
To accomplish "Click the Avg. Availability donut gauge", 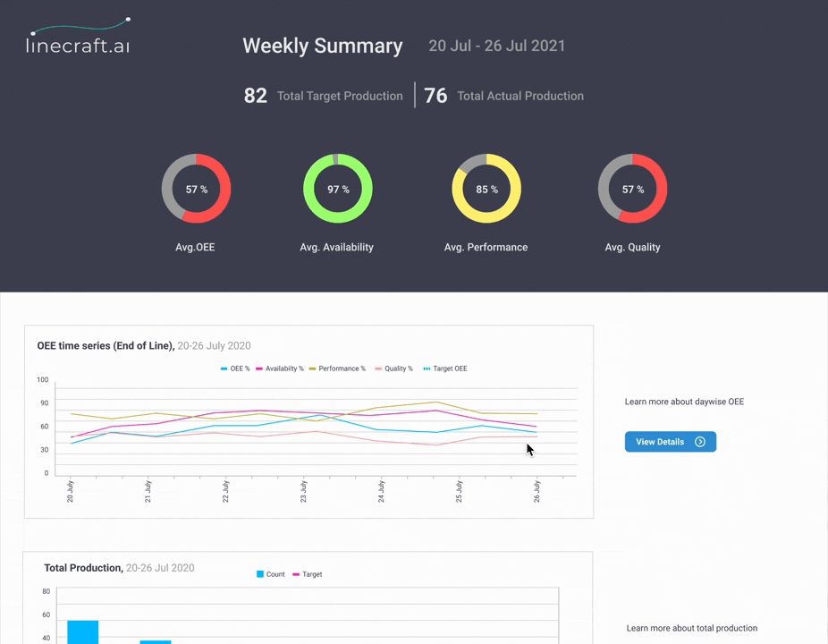I will tap(337, 189).
